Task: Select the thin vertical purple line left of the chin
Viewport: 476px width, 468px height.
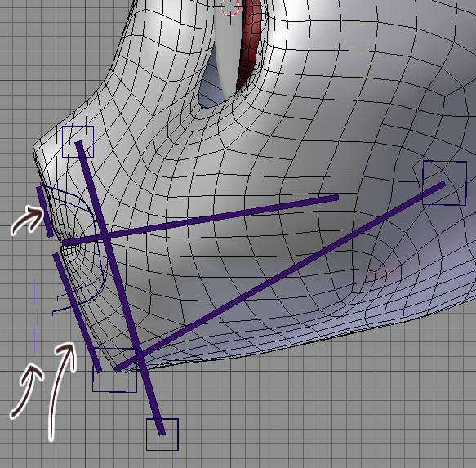Action: (35, 316)
